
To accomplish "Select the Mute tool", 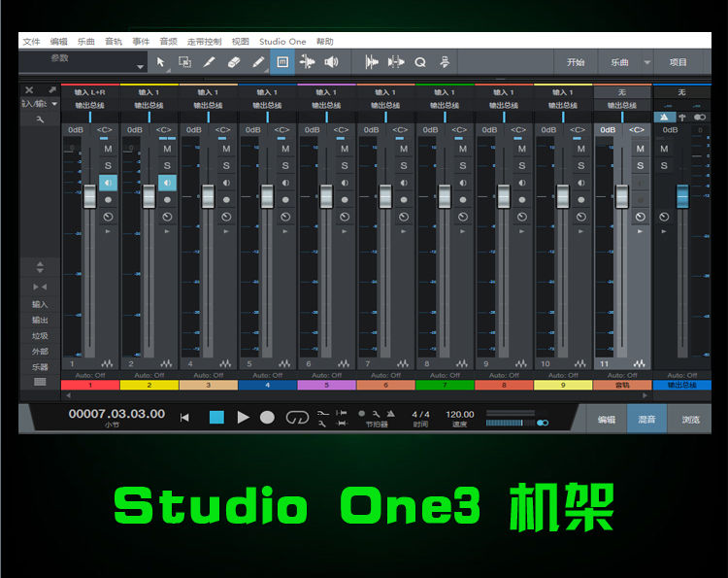I will tap(282, 62).
